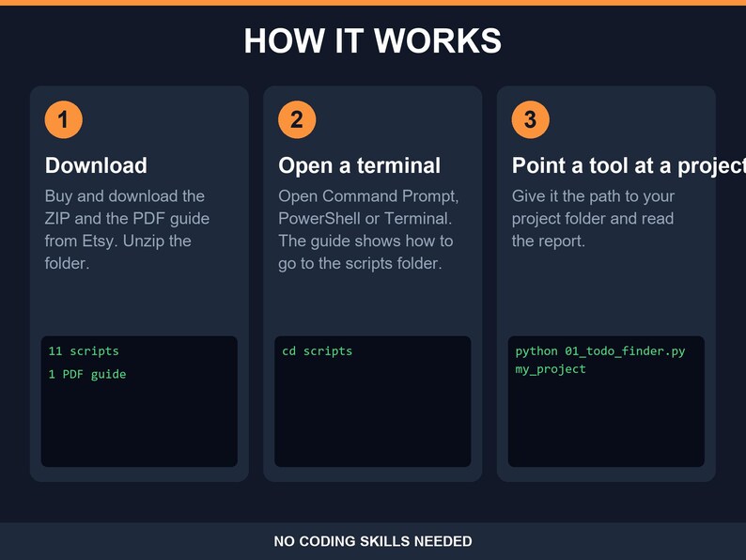746x560 pixels.
Task: Click the HOW IT WORKS heading
Action: [372, 41]
